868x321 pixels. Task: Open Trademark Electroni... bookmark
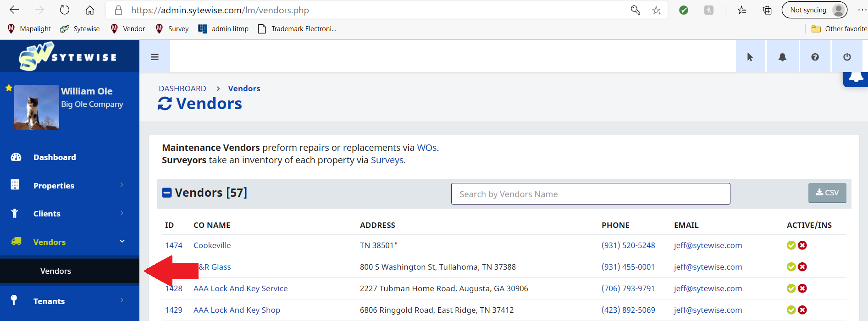[297, 28]
